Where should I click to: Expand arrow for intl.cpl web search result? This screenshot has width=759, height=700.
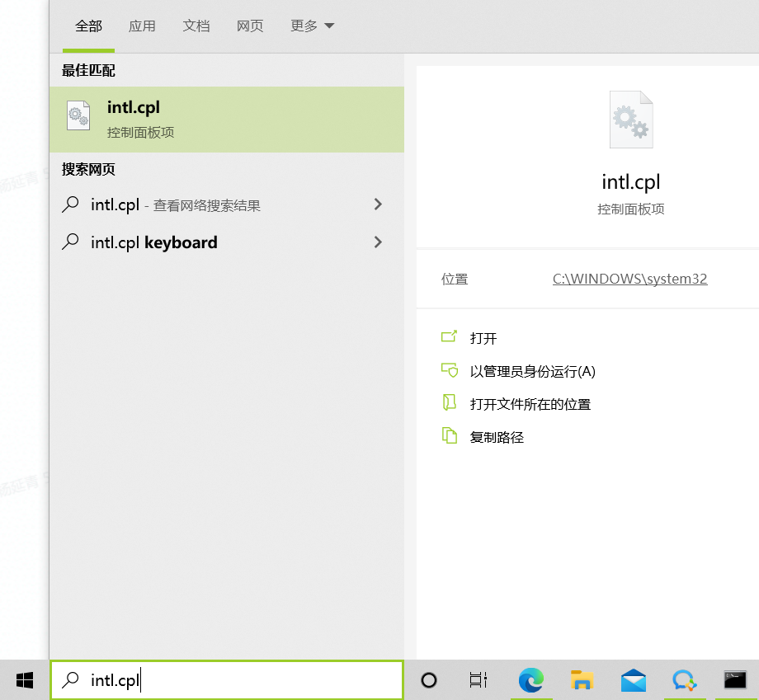(x=378, y=204)
